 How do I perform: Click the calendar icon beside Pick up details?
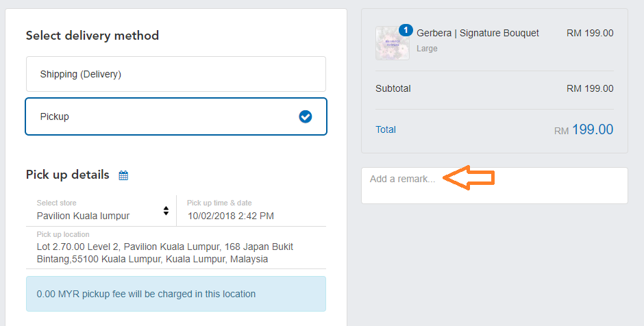click(x=123, y=175)
